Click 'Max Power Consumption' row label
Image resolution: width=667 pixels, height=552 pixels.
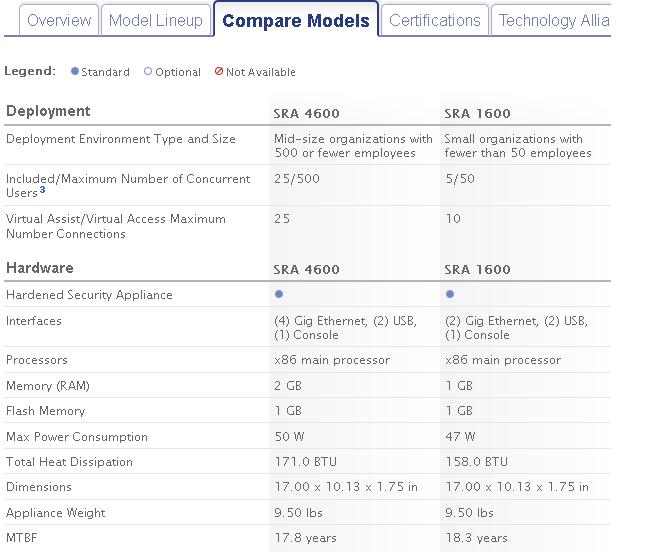click(x=77, y=437)
